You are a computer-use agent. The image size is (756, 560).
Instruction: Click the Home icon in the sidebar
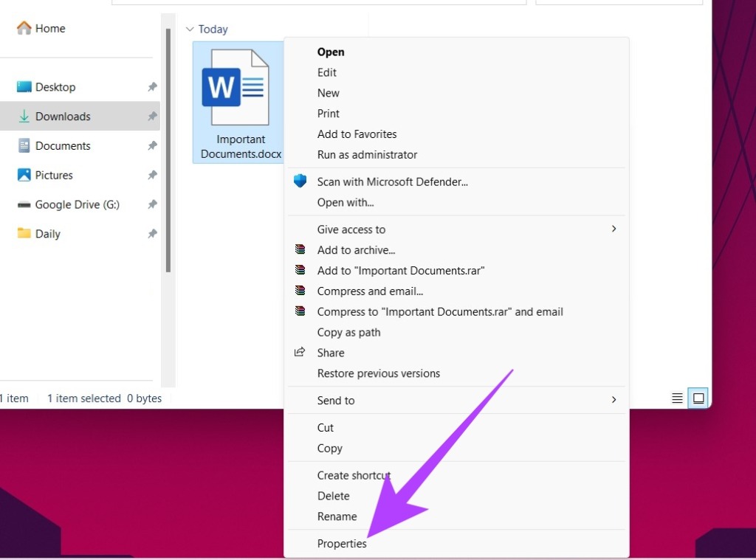coord(24,28)
